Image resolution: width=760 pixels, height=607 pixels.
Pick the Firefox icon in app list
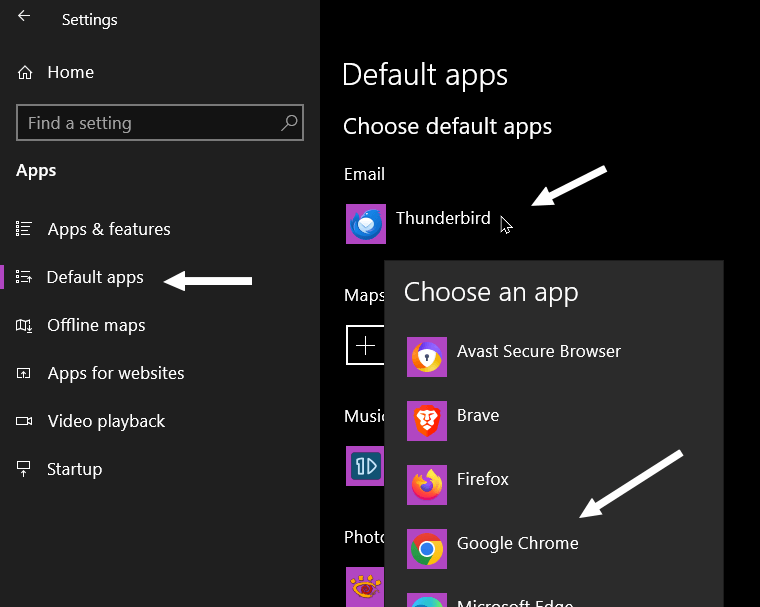427,485
